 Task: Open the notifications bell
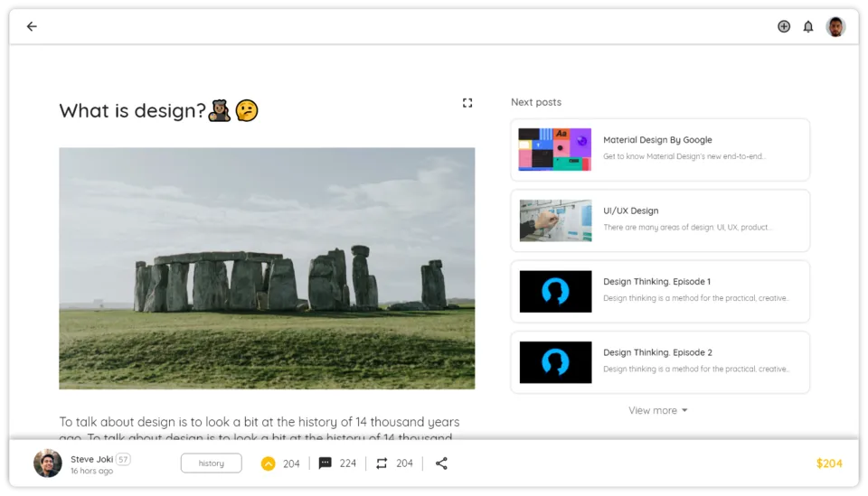point(808,26)
